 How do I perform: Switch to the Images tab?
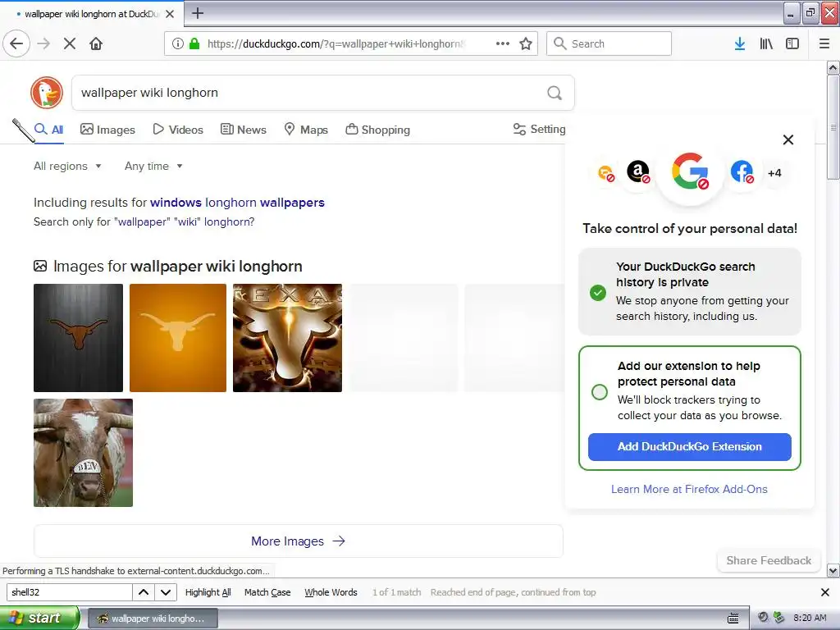[x=107, y=129]
